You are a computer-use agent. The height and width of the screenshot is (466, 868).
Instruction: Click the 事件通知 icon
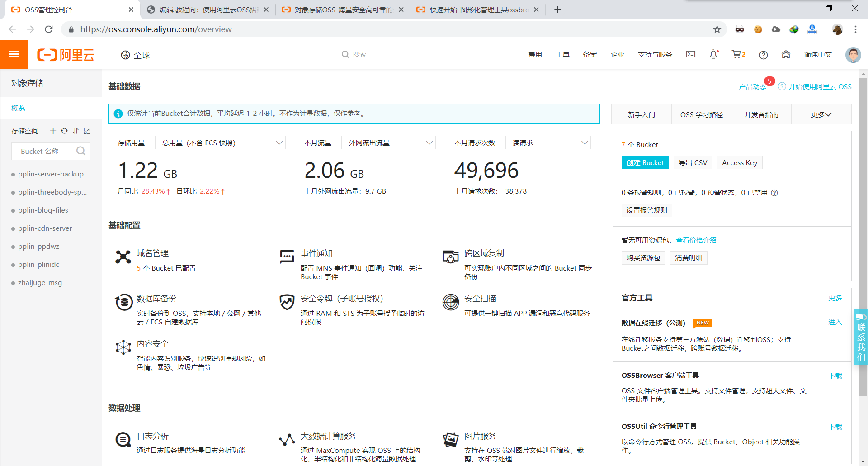[x=287, y=257]
